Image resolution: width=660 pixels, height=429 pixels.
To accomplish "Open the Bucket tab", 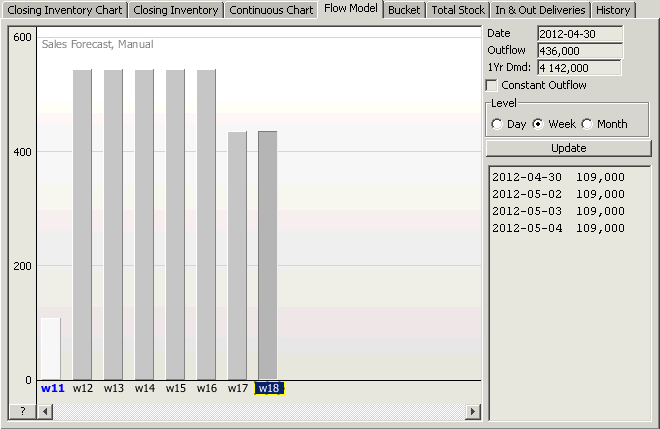I will tap(404, 10).
